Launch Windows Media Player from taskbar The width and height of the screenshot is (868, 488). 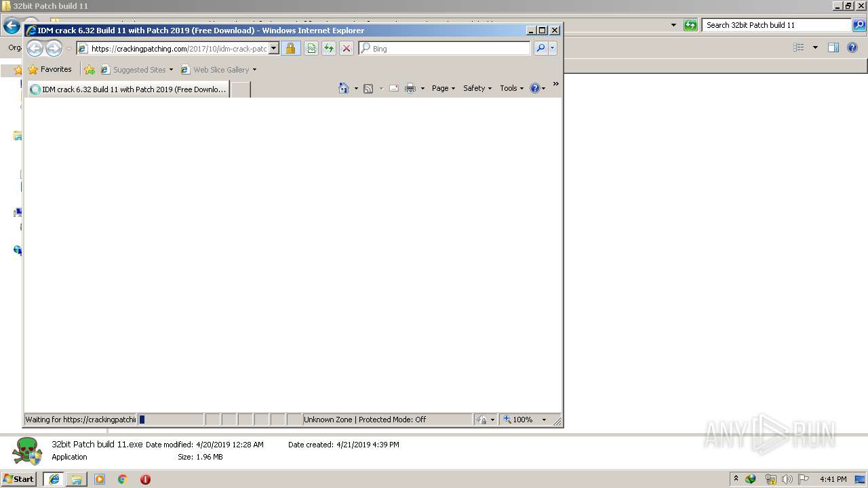point(100,479)
